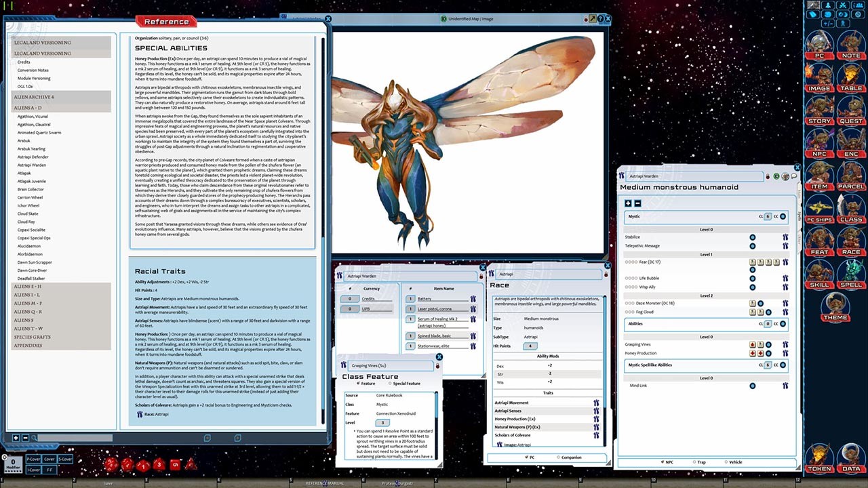The height and width of the screenshot is (488, 868).
Task: Click the Hit Points value field in Race window
Action: (530, 346)
